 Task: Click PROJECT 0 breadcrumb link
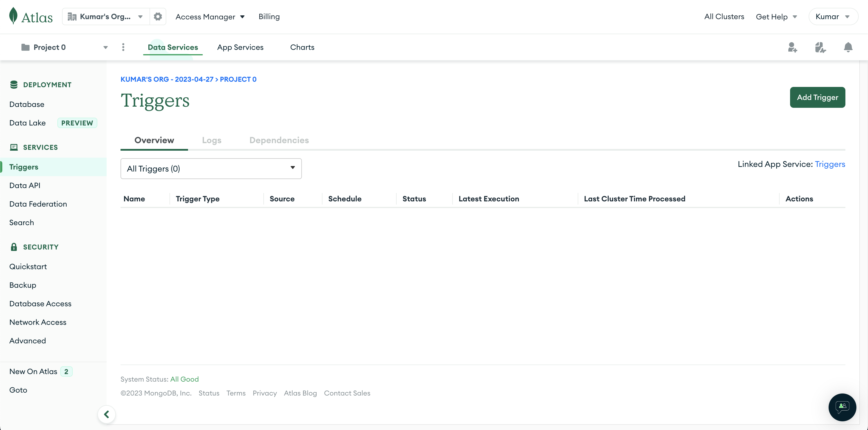pos(238,79)
